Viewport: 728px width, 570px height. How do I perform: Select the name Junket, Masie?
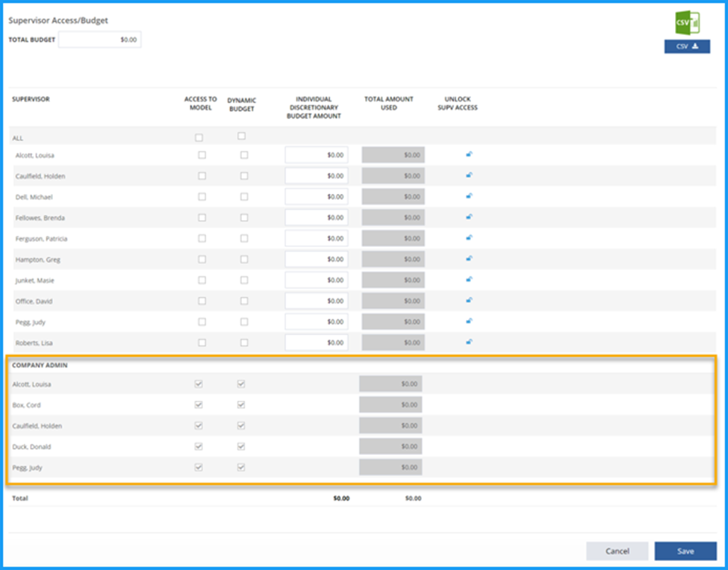pyautogui.click(x=35, y=281)
